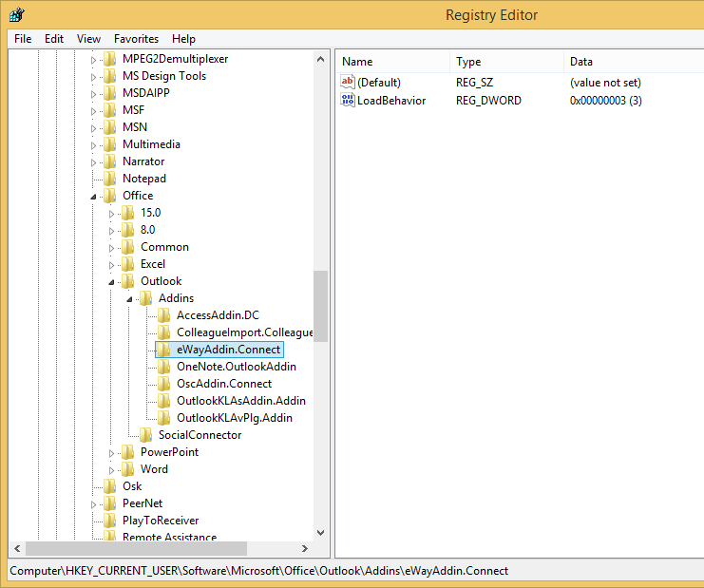The image size is (704, 588).
Task: Click the ColleagueImport folder icon
Action: (163, 332)
